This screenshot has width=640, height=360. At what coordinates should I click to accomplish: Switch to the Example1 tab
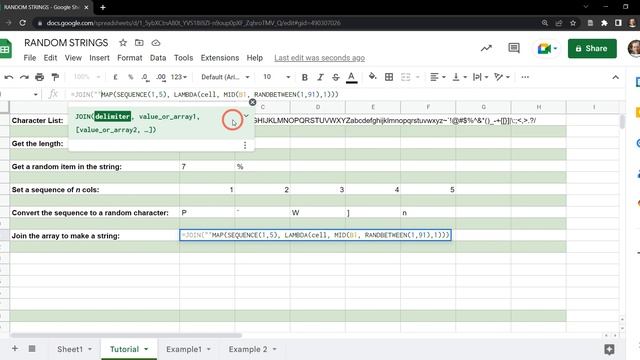[x=184, y=349]
